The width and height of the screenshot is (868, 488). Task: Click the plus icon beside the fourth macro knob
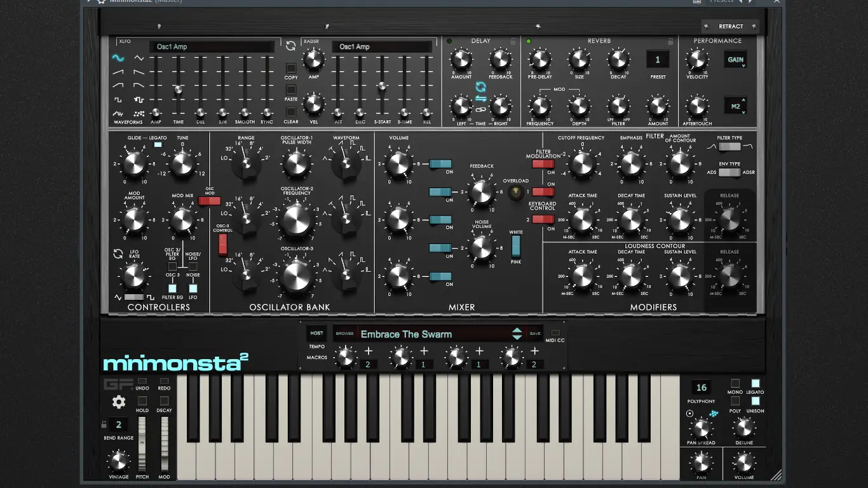535,351
